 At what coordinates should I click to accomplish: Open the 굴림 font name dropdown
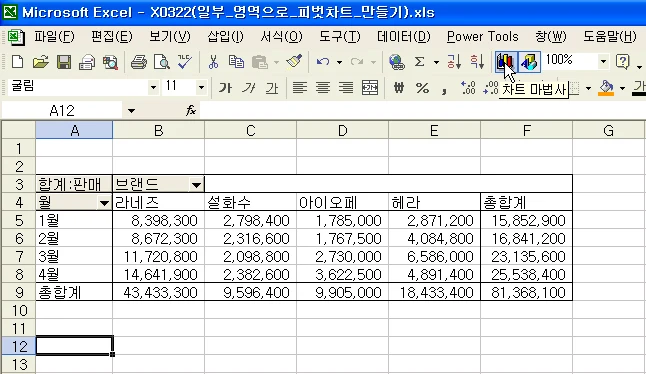153,87
